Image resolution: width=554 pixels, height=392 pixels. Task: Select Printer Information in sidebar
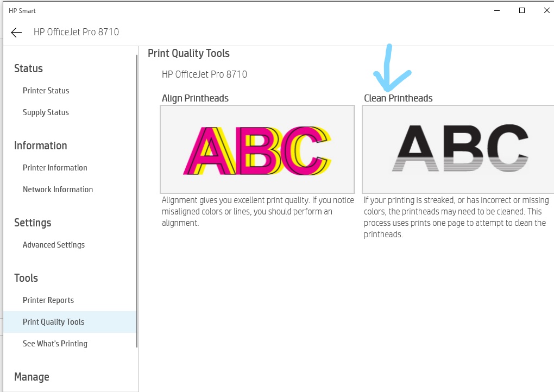tap(55, 168)
